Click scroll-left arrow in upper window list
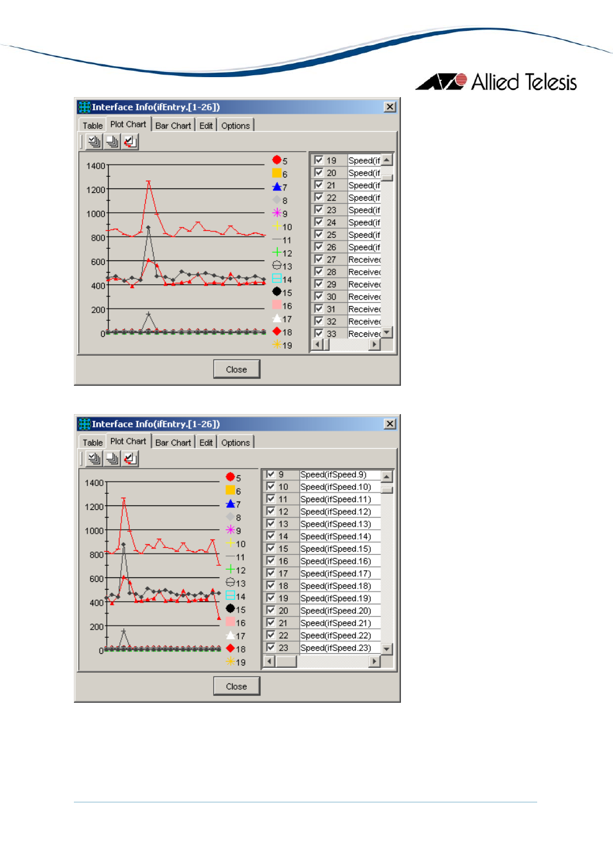The height and width of the screenshot is (868, 613). [x=317, y=345]
